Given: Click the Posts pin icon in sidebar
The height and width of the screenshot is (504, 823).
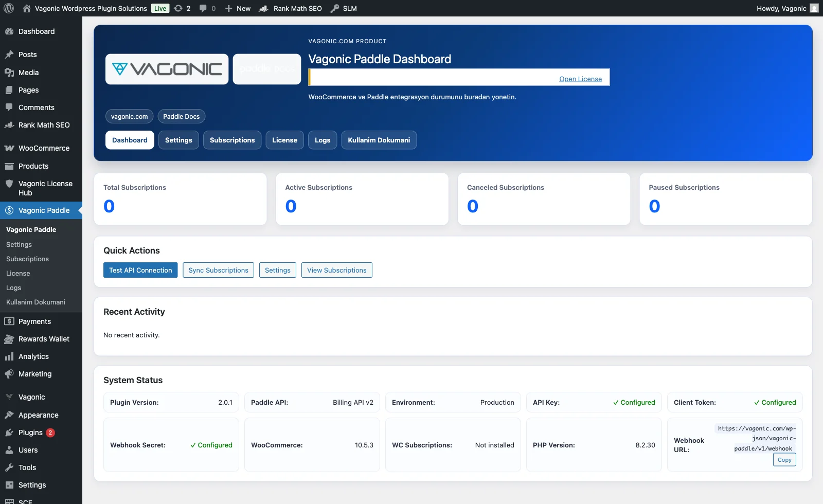Looking at the screenshot, I should point(9,55).
